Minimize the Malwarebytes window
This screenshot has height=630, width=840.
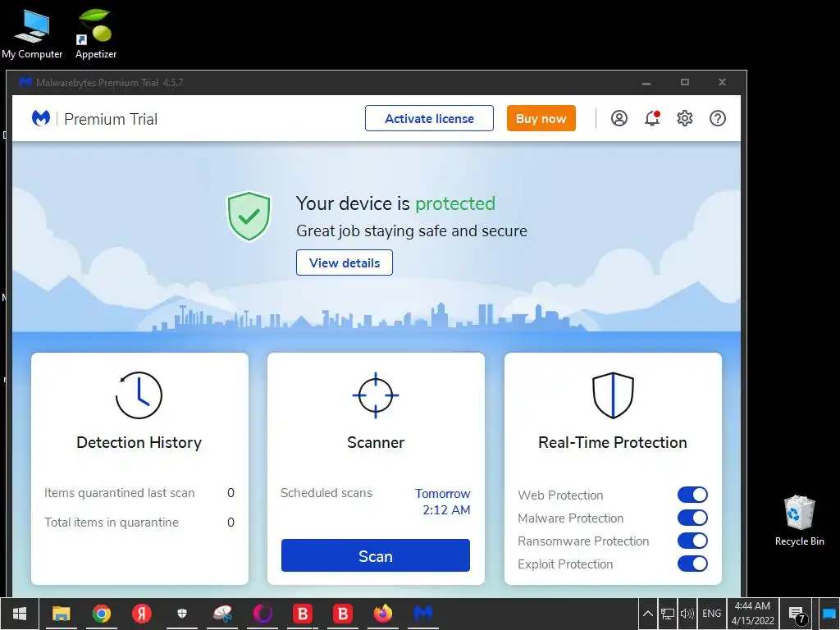646,83
